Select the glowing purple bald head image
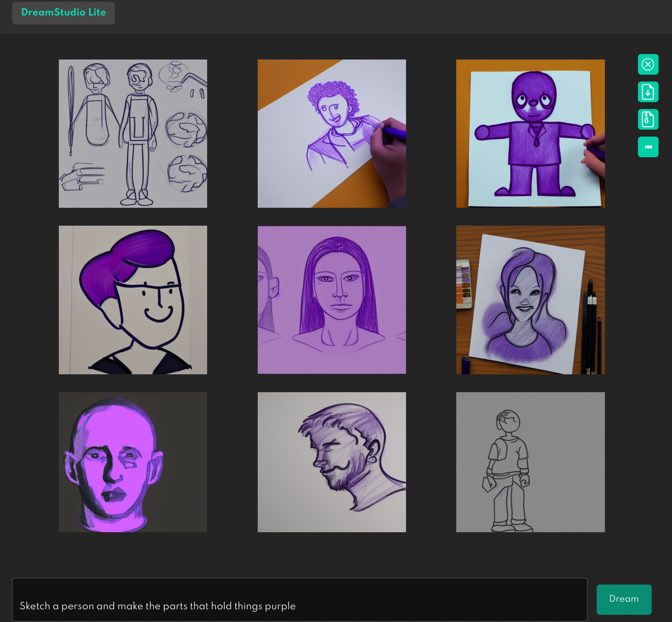The image size is (672, 622). point(133,462)
